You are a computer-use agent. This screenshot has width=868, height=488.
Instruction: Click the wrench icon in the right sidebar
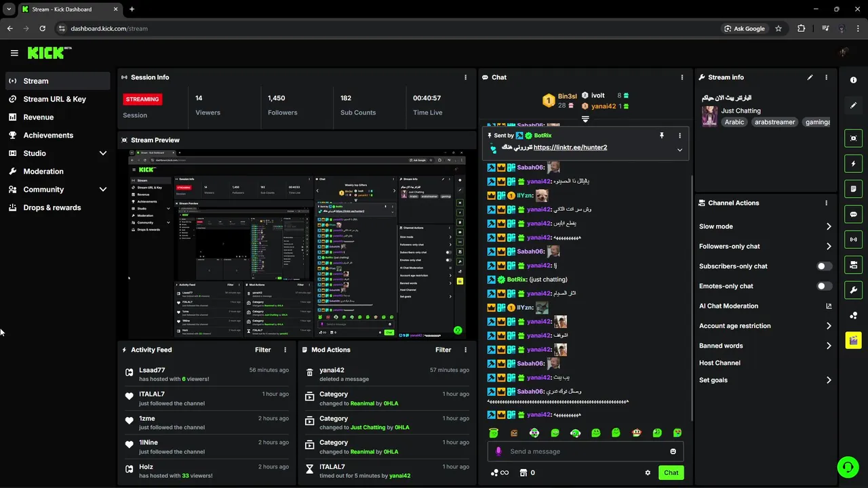pyautogui.click(x=853, y=290)
